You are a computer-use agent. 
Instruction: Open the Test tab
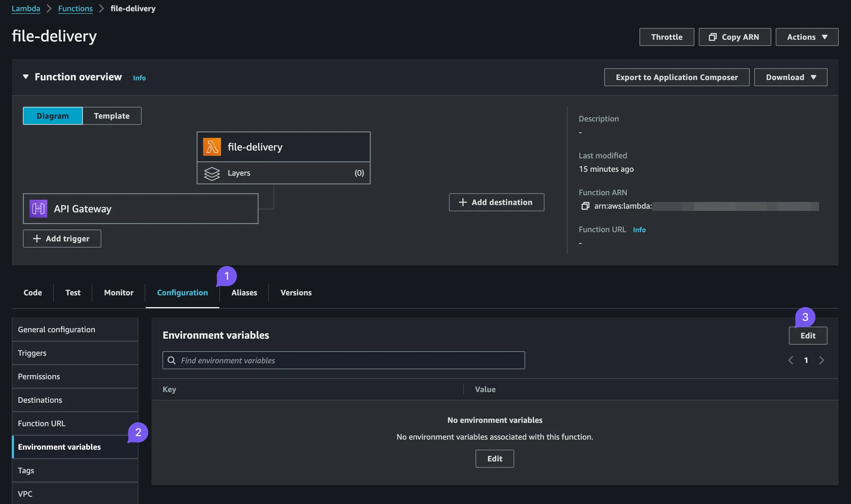click(x=73, y=293)
